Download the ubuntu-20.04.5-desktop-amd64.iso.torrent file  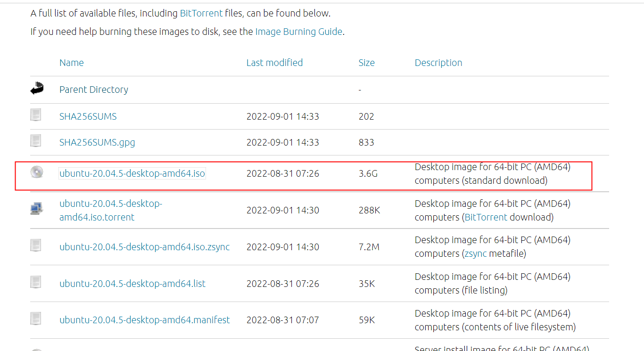point(111,210)
